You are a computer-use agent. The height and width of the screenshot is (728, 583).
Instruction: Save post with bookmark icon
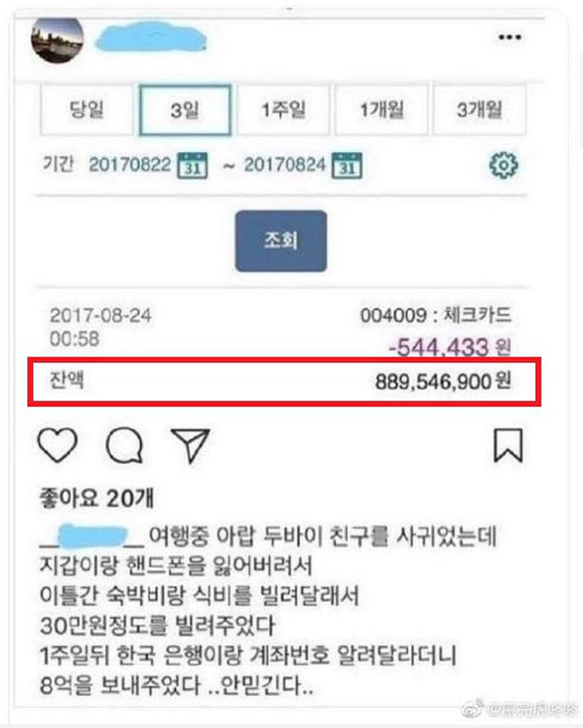tap(508, 445)
